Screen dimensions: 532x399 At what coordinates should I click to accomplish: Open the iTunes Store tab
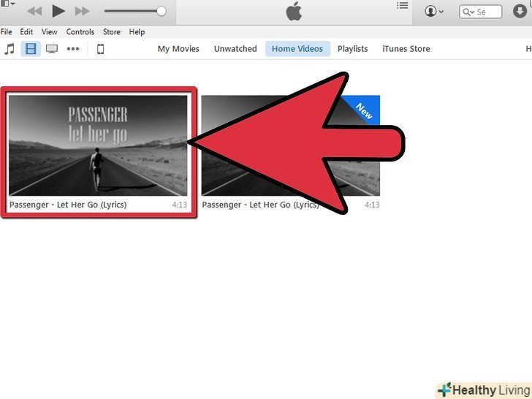pyautogui.click(x=406, y=49)
